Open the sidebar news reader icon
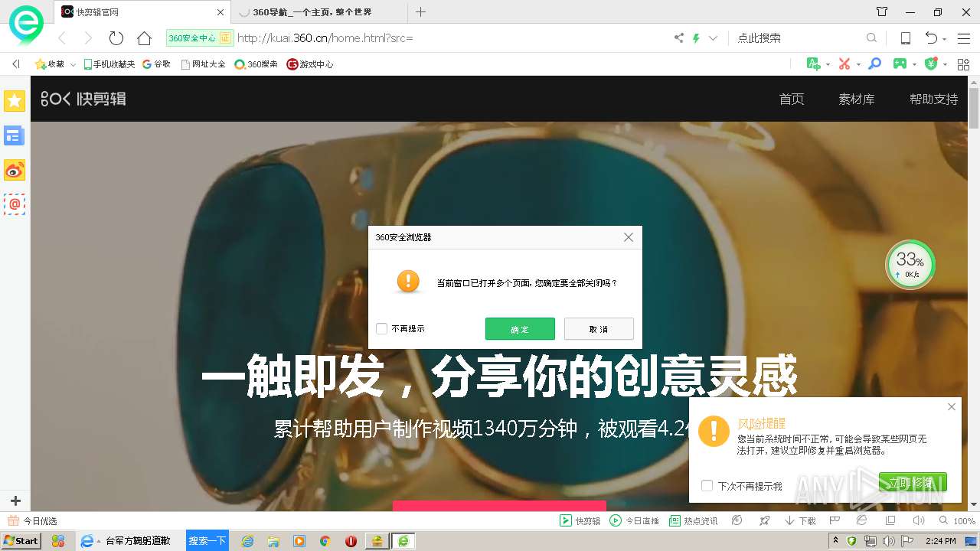Image resolution: width=980 pixels, height=551 pixels. [x=15, y=135]
